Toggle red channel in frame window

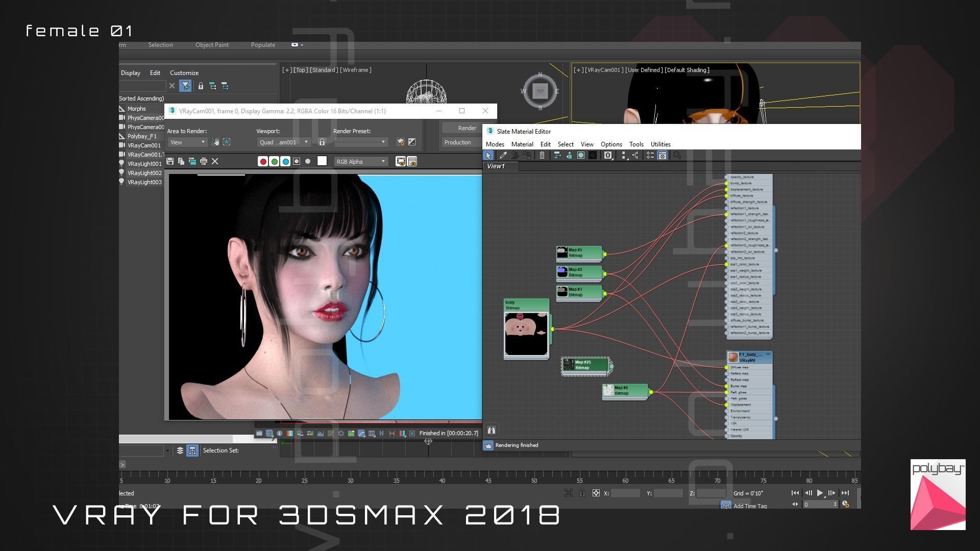[x=263, y=162]
